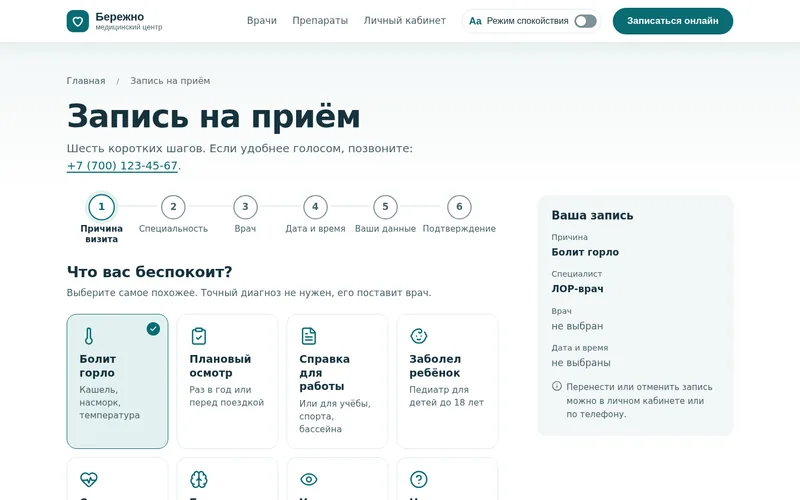800x500 pixels.
Task: Select step 2 Специальность
Action: point(173,214)
